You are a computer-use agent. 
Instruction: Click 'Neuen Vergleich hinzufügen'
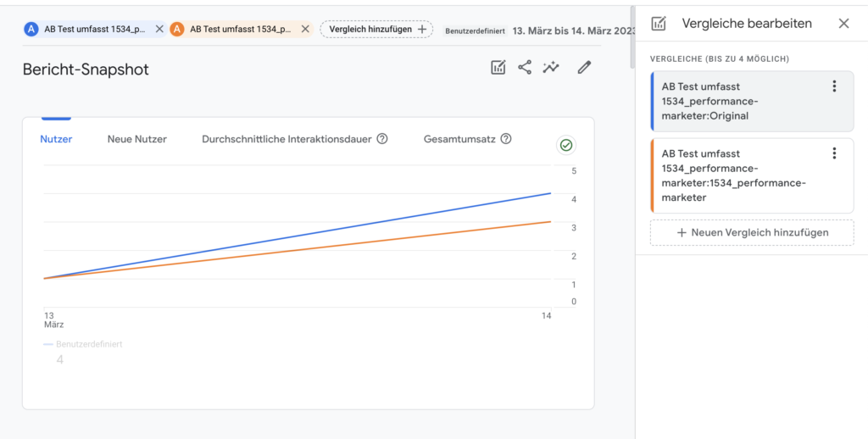point(752,232)
